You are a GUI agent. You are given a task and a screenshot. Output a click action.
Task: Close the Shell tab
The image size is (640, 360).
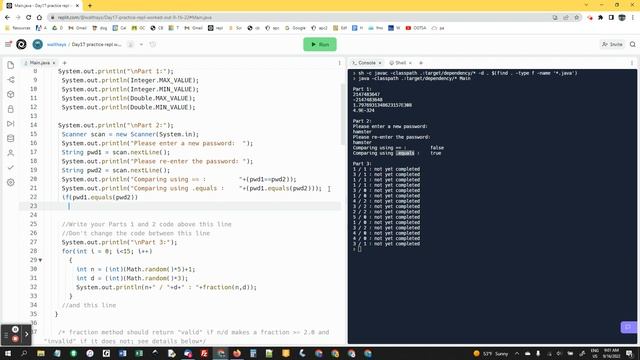(x=410, y=63)
